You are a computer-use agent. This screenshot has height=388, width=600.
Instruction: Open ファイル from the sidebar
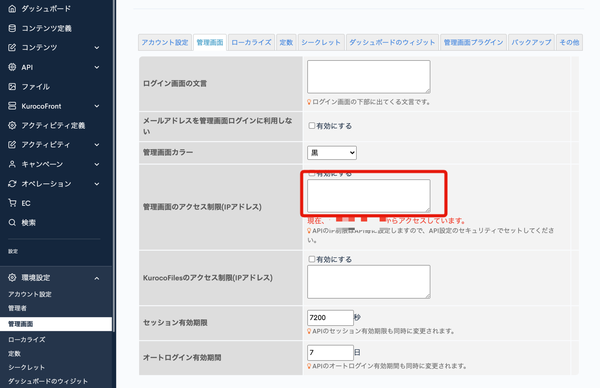pyautogui.click(x=36, y=86)
